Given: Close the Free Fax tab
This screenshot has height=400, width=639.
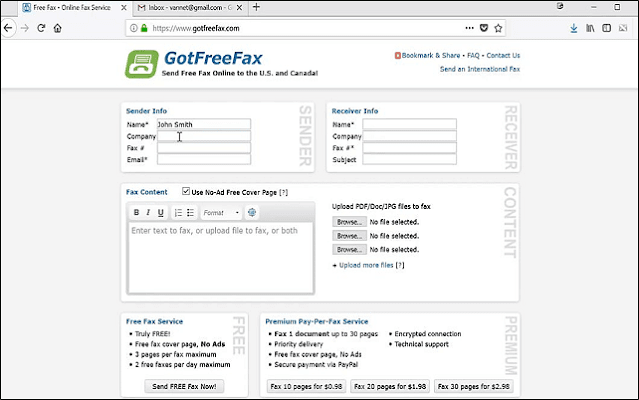Looking at the screenshot, I should point(123,7).
